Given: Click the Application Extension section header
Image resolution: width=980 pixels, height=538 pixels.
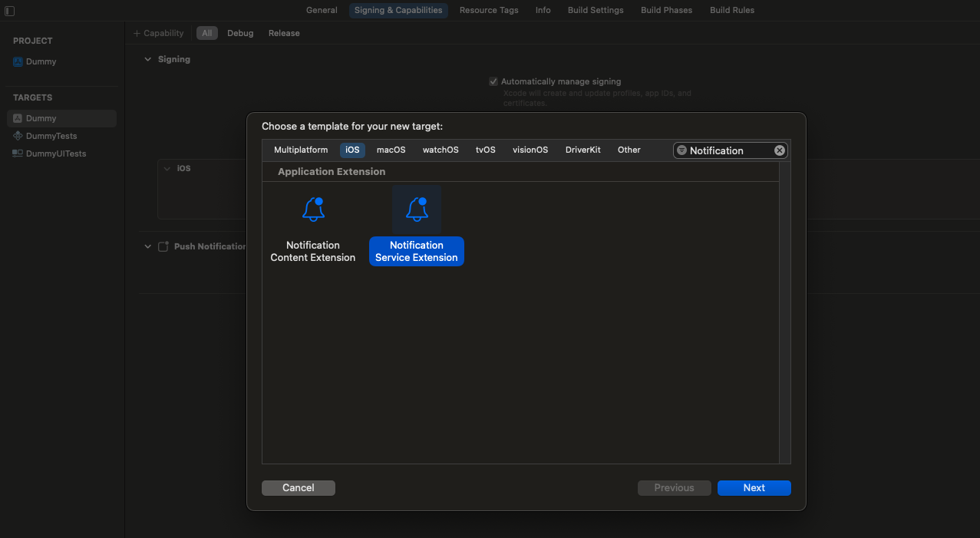Looking at the screenshot, I should [x=332, y=171].
